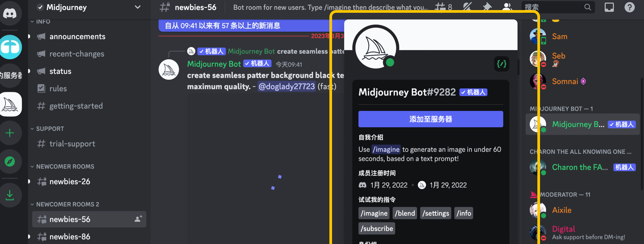
Task: Open the help question mark icon
Action: coord(630,7)
